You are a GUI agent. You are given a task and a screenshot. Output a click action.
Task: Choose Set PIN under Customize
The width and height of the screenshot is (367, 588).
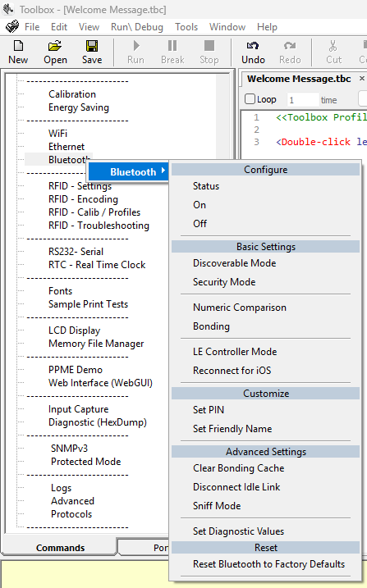209,410
